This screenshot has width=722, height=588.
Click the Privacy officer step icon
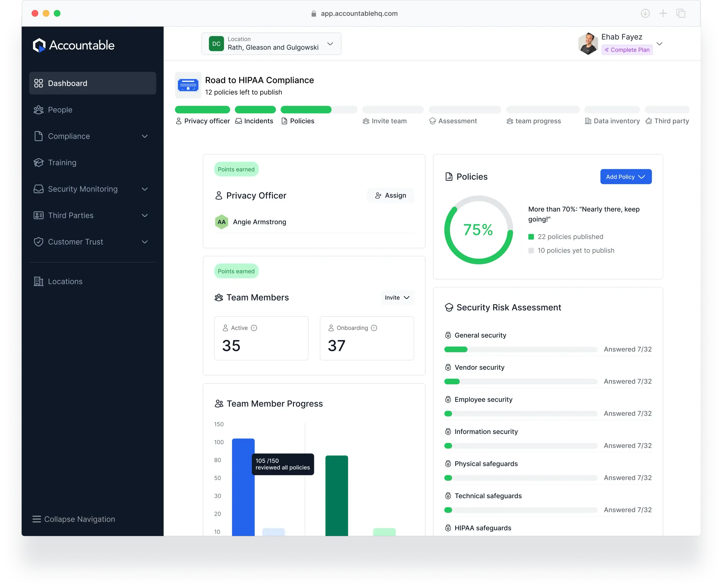[179, 121]
